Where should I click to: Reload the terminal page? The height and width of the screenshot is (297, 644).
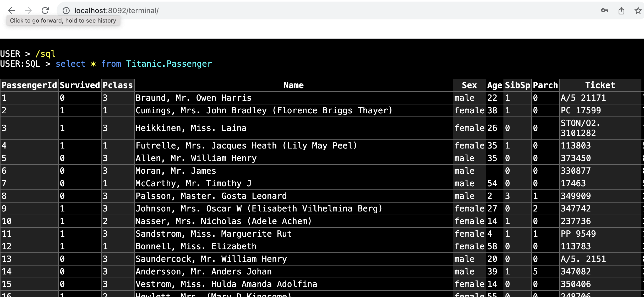click(45, 10)
